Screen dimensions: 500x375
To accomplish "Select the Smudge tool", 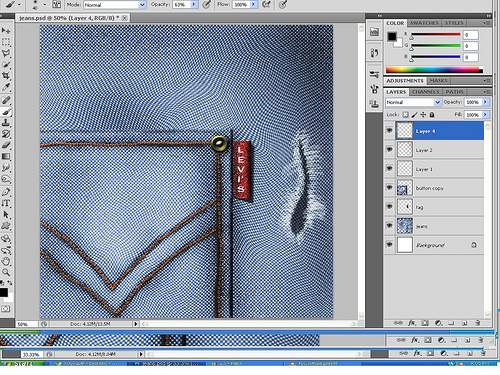I will pos(6,168).
